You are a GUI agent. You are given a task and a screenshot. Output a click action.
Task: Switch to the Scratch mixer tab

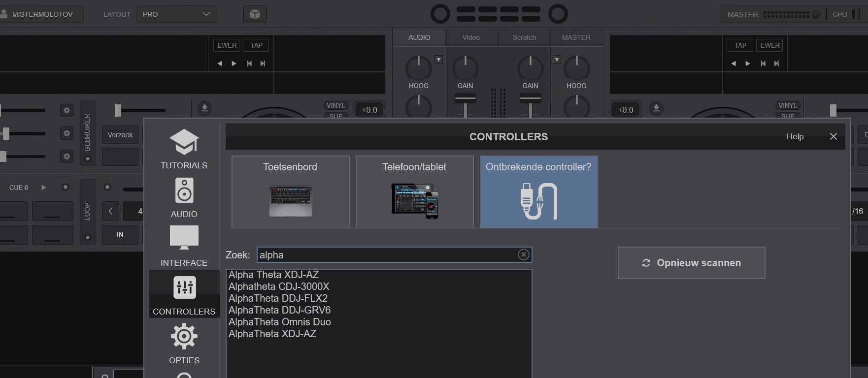(x=524, y=37)
